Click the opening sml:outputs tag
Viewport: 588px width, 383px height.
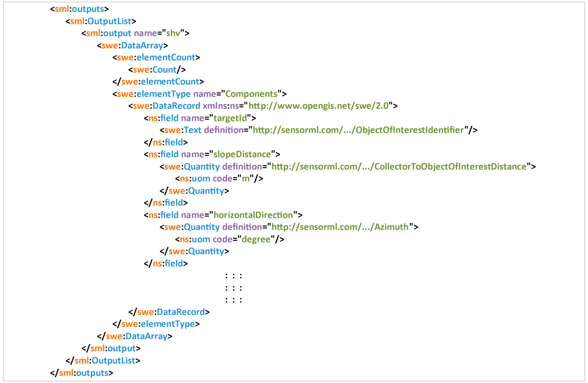[x=79, y=9]
